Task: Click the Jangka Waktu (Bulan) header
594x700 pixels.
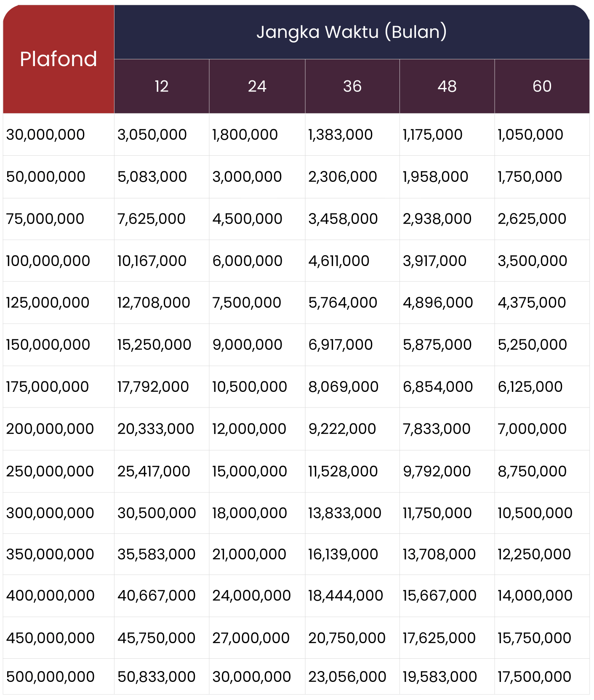Action: [x=352, y=32]
